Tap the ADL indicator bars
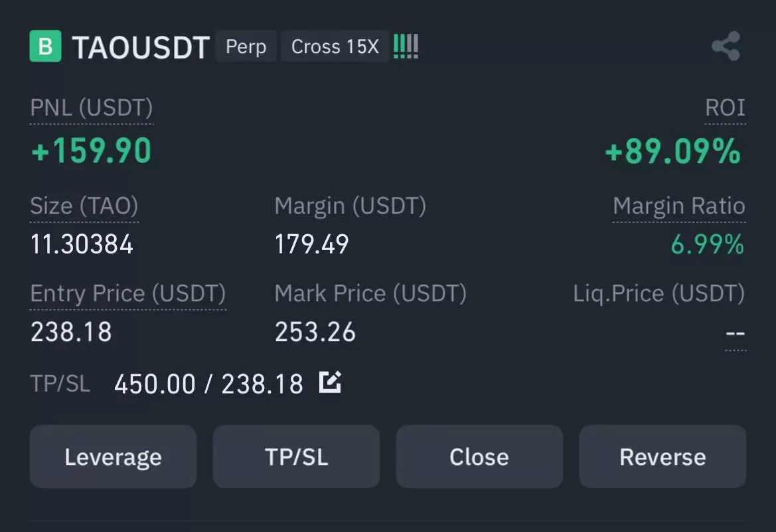This screenshot has height=532, width=776. 406,46
